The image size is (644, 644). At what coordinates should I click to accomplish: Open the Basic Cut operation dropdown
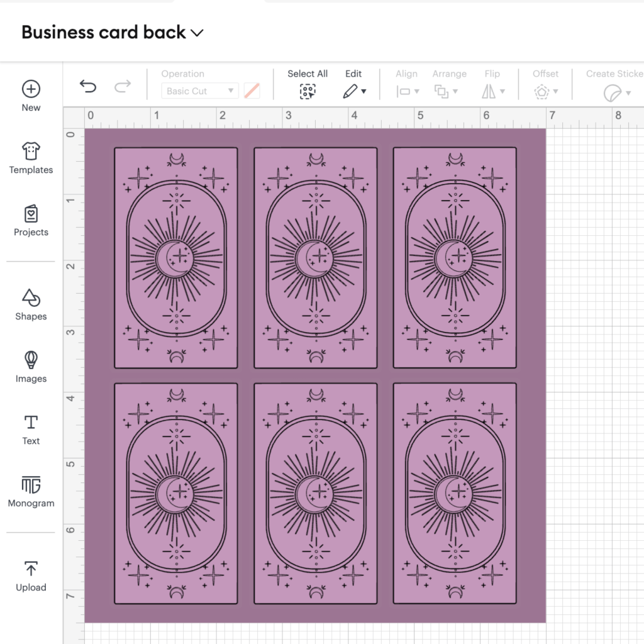coord(199,91)
